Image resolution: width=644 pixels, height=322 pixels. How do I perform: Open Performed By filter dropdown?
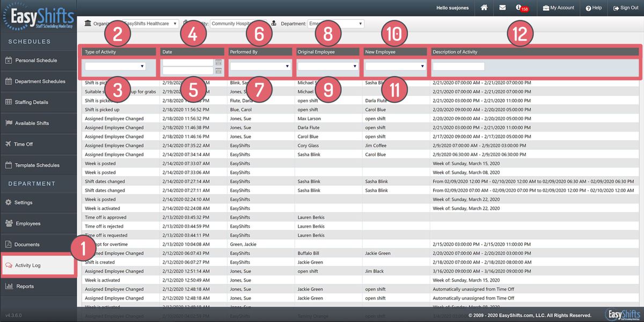(x=260, y=66)
